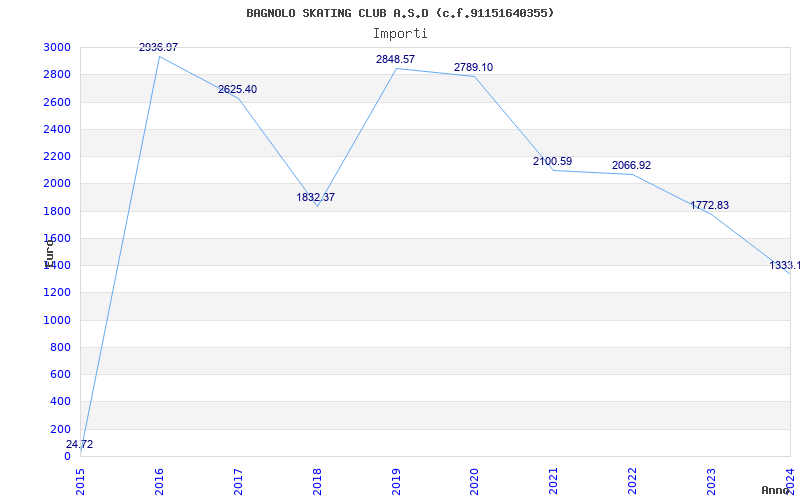Click the chart title BAGNOLO SKATING CLUB A.S.D
Viewport: 800px width, 500px height.
click(x=400, y=13)
